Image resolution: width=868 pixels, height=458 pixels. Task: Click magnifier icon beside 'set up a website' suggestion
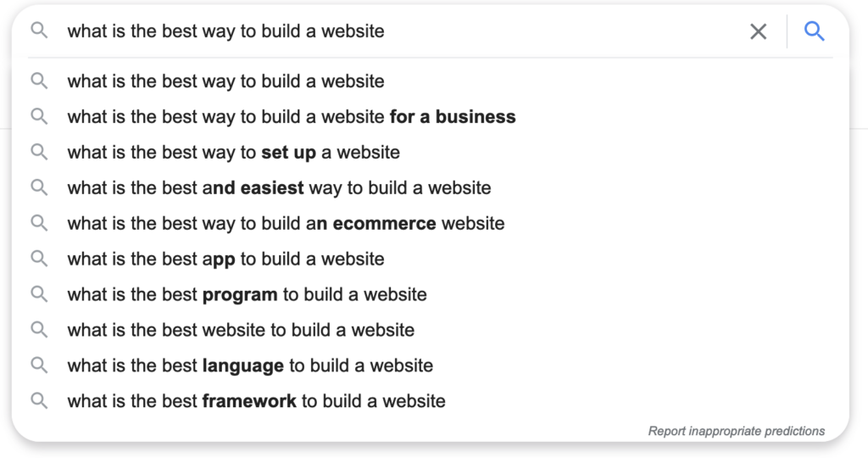tap(39, 152)
